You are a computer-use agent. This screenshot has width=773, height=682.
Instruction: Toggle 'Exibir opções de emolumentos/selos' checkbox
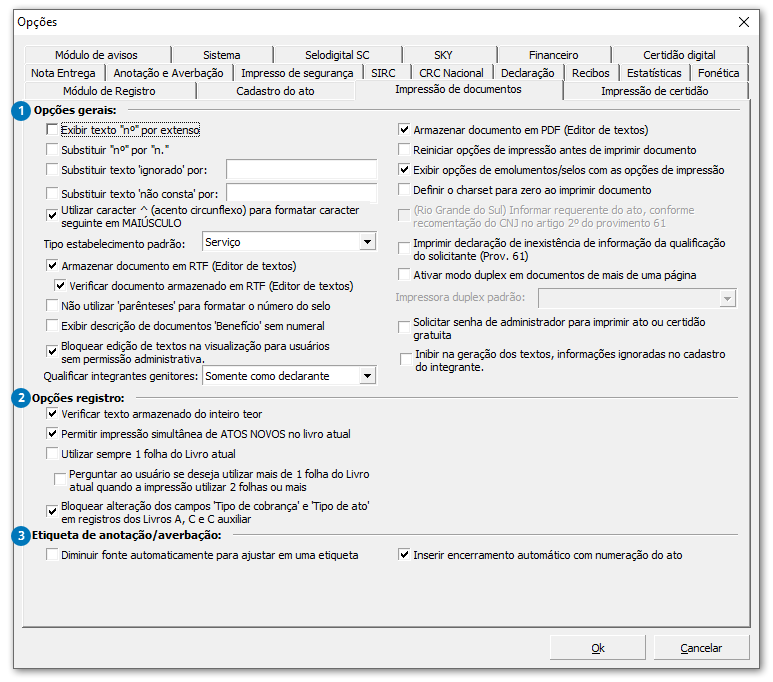(404, 170)
